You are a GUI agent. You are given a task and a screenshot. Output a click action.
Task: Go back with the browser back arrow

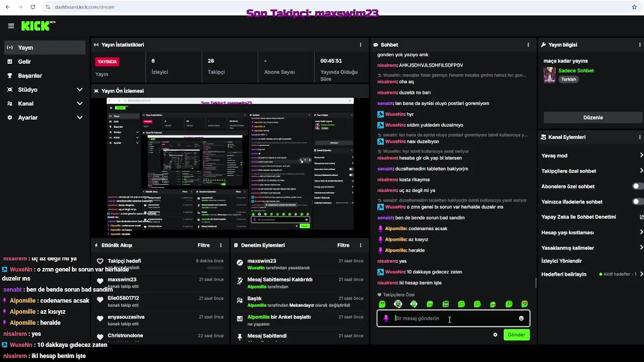coord(8,7)
